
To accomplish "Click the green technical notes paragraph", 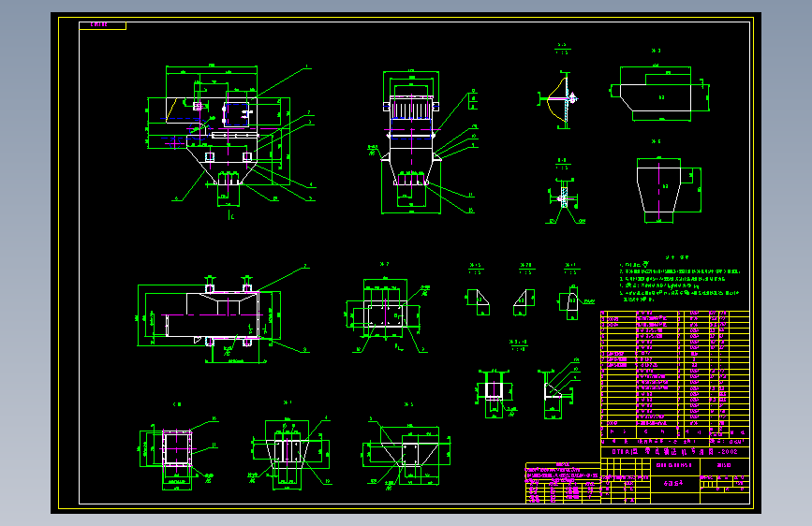I will click(x=679, y=278).
